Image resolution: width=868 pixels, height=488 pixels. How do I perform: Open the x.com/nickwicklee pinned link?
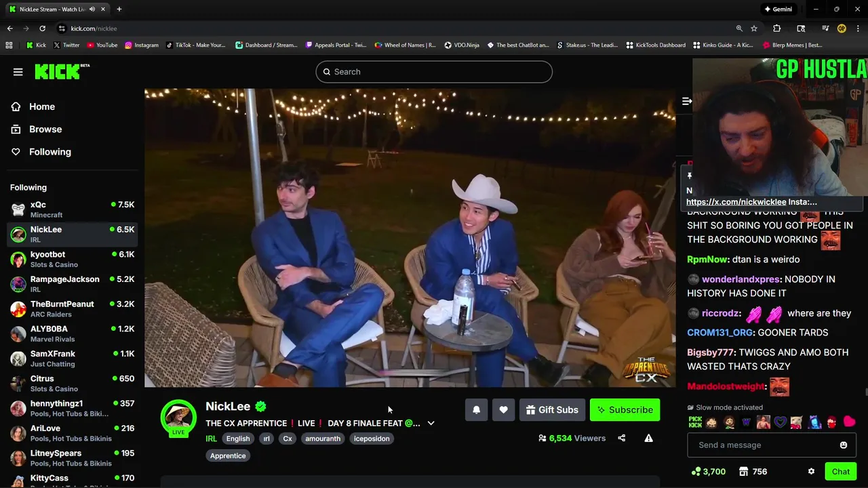click(736, 201)
